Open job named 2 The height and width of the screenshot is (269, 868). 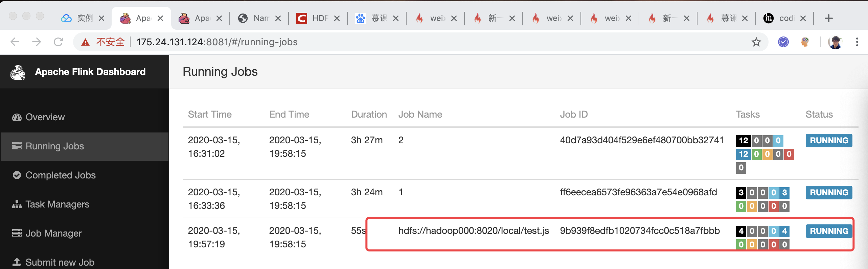401,140
